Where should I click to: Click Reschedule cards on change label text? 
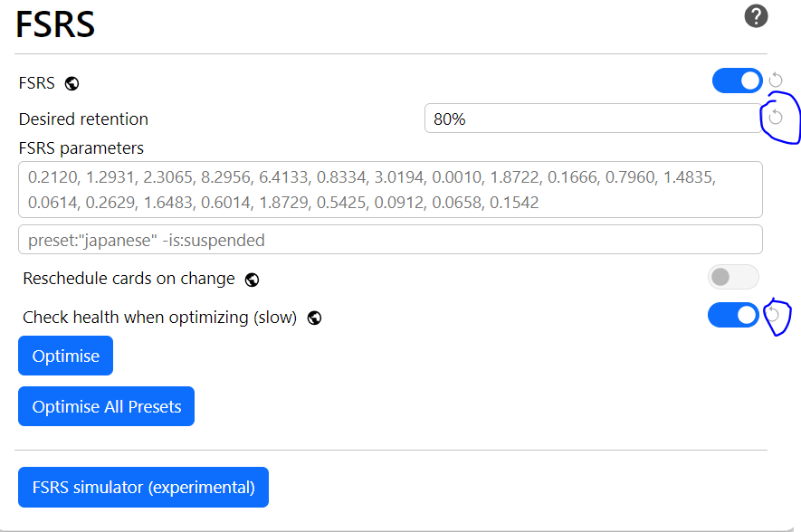(129, 279)
